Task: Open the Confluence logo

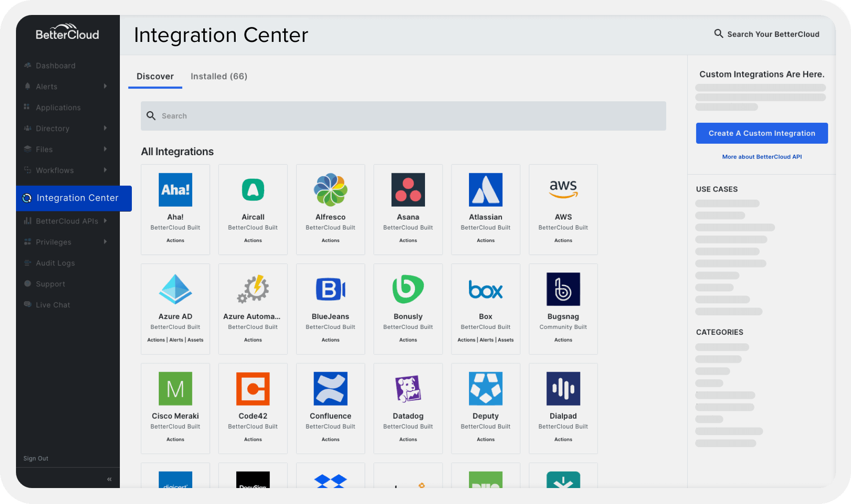Action: click(x=331, y=388)
